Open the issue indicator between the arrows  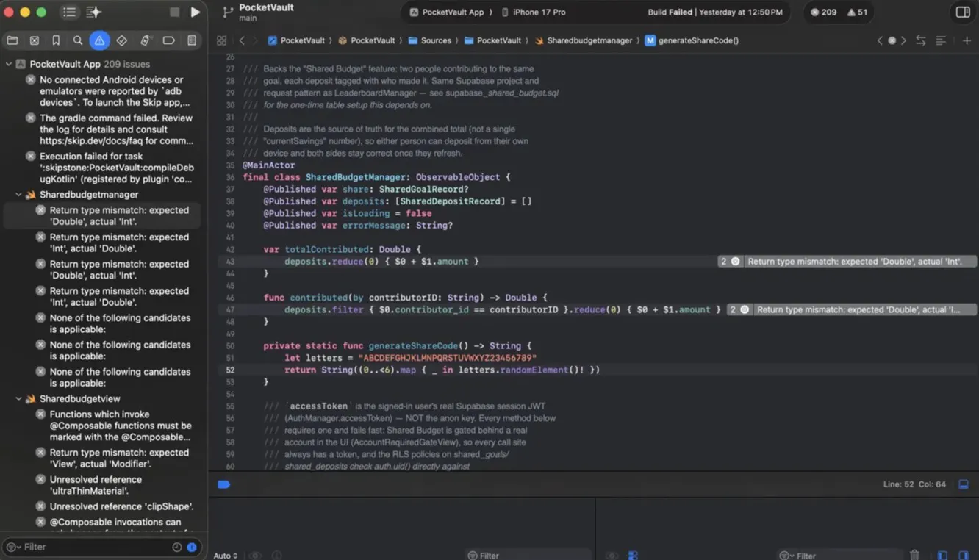[x=892, y=40]
